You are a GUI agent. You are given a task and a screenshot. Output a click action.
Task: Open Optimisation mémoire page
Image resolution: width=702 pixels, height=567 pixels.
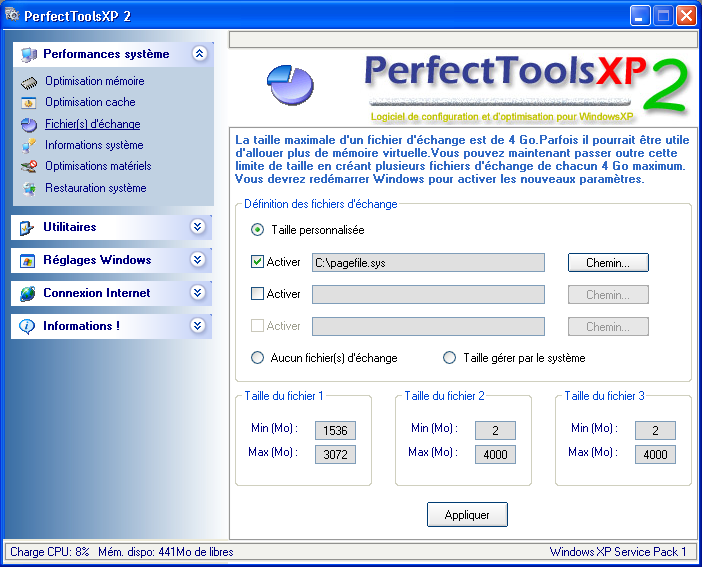tap(94, 81)
